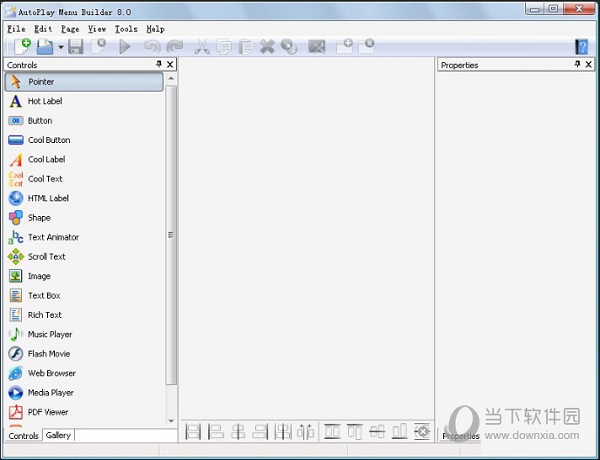Open the View menu

point(97,29)
